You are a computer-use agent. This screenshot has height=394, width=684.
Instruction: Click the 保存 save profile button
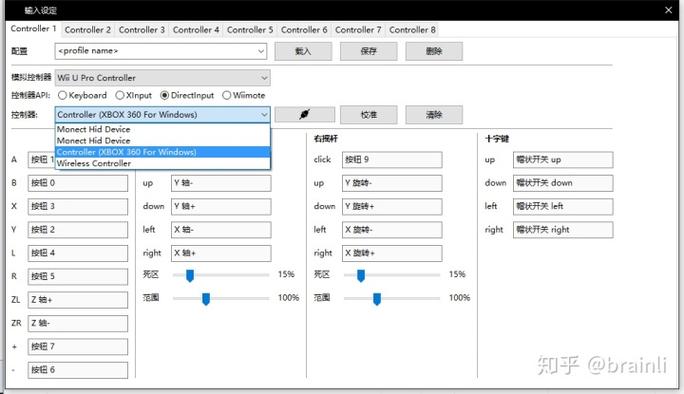369,51
